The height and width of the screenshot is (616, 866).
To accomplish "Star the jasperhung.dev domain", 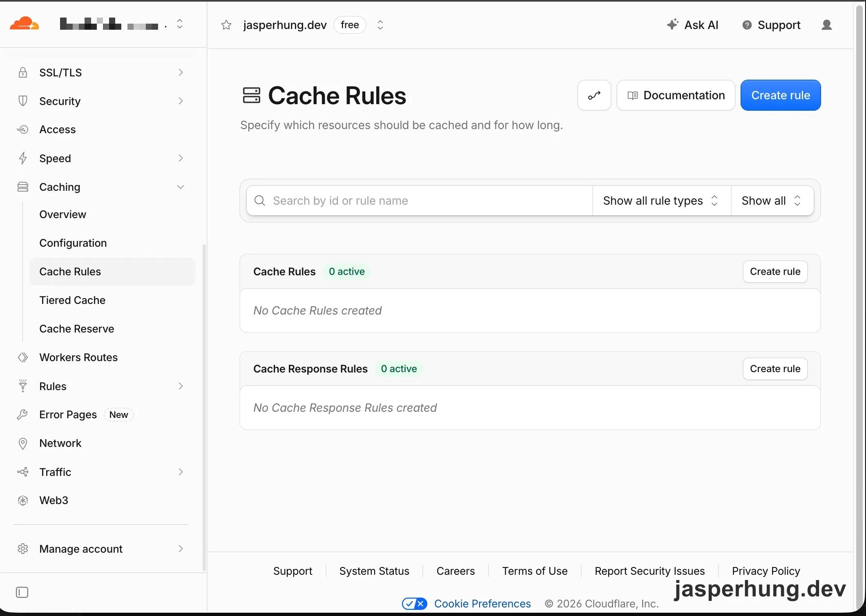I will (x=226, y=25).
